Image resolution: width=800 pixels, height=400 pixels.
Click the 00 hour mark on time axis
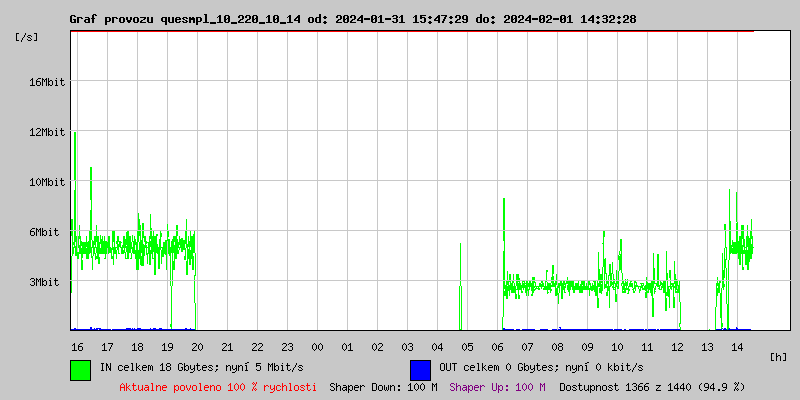(x=317, y=346)
